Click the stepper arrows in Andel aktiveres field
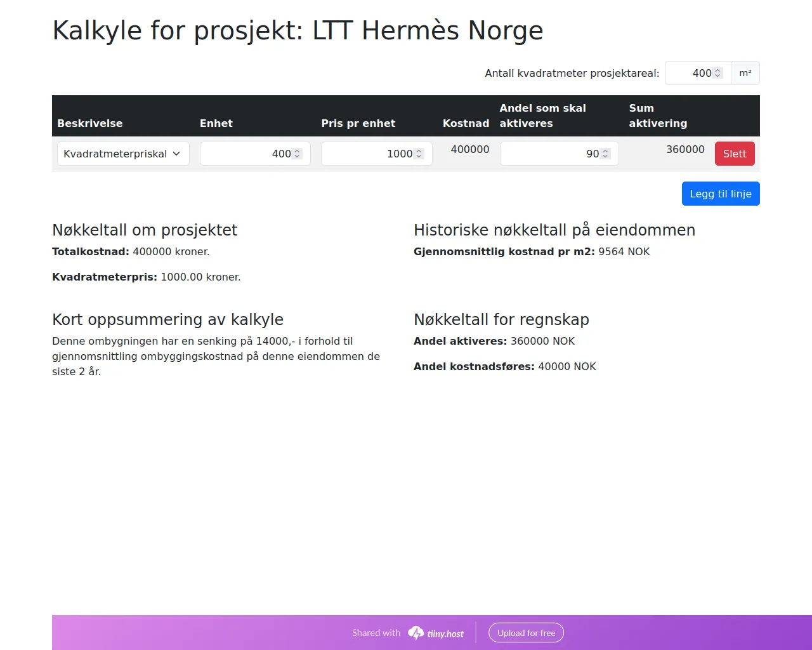The height and width of the screenshot is (650, 812). coord(605,154)
